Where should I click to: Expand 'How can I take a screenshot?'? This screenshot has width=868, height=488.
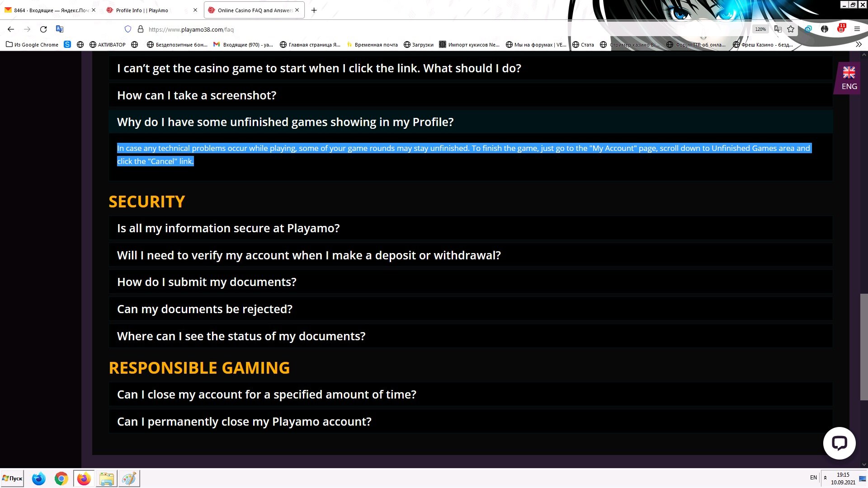pyautogui.click(x=197, y=95)
